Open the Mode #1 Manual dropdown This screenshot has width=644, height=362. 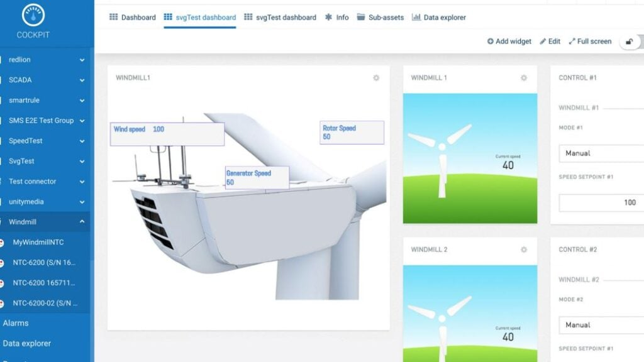(x=599, y=153)
